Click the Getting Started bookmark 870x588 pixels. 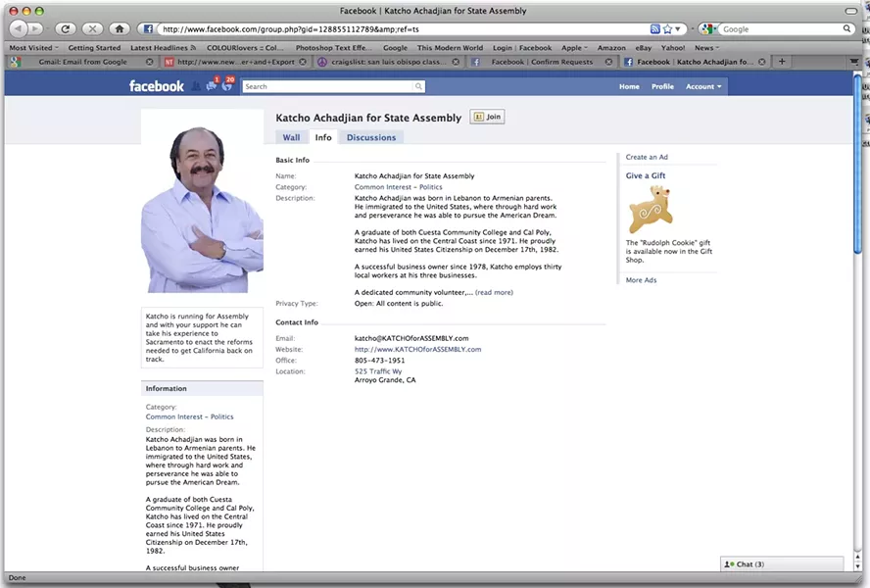pyautogui.click(x=94, y=48)
